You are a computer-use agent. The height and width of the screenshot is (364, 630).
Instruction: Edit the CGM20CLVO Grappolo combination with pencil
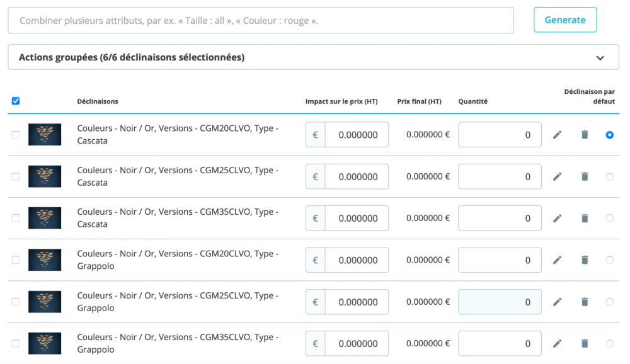pos(558,260)
